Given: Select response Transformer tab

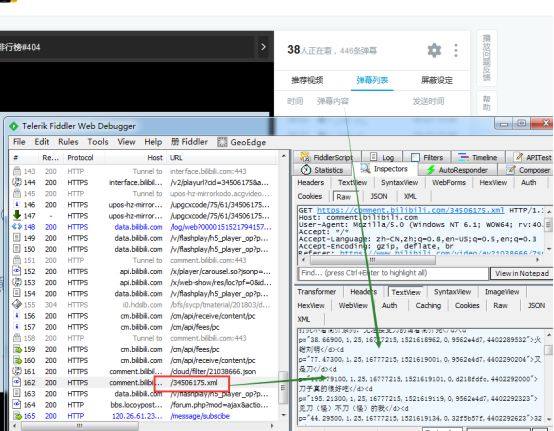Looking at the screenshot, I should pos(317,292).
